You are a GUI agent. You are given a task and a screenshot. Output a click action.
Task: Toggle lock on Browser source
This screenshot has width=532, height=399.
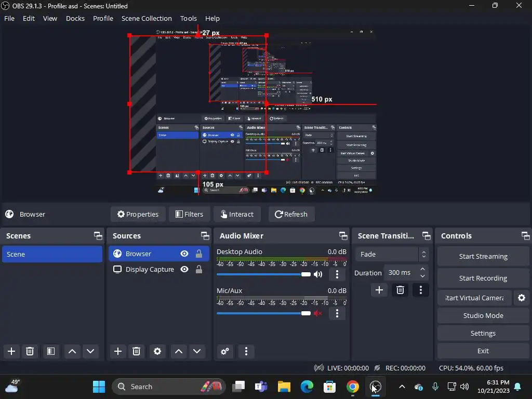pyautogui.click(x=199, y=254)
